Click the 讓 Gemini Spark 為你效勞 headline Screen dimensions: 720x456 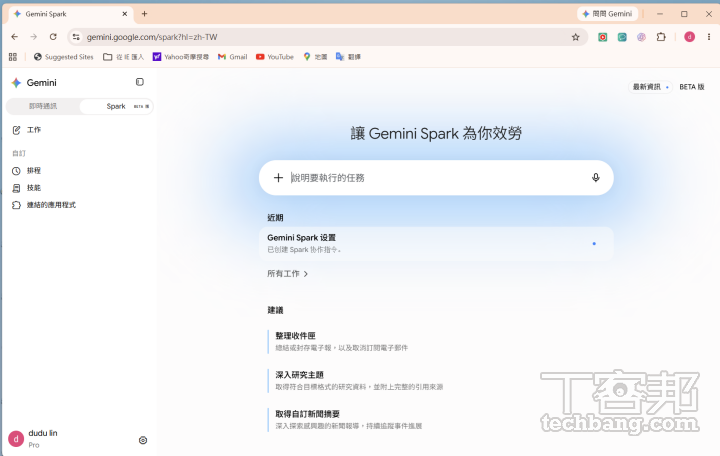click(436, 134)
